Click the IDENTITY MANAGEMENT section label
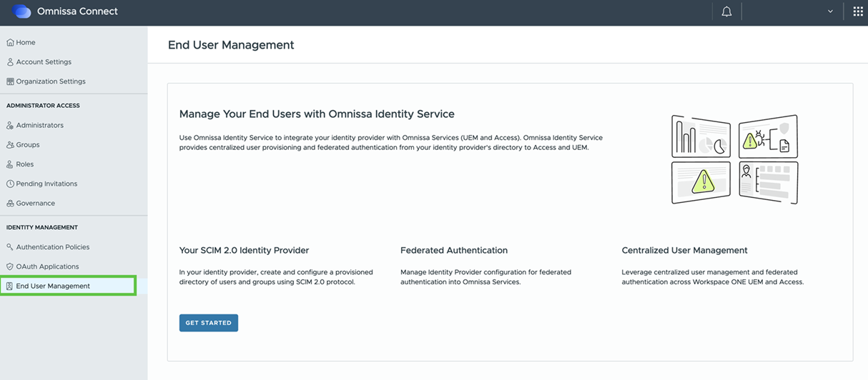 point(42,228)
